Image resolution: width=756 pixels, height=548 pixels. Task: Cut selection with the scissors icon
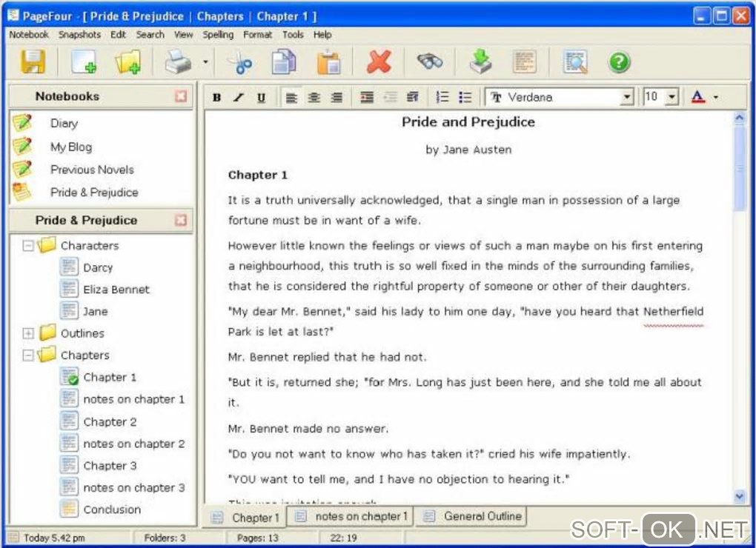(x=239, y=62)
